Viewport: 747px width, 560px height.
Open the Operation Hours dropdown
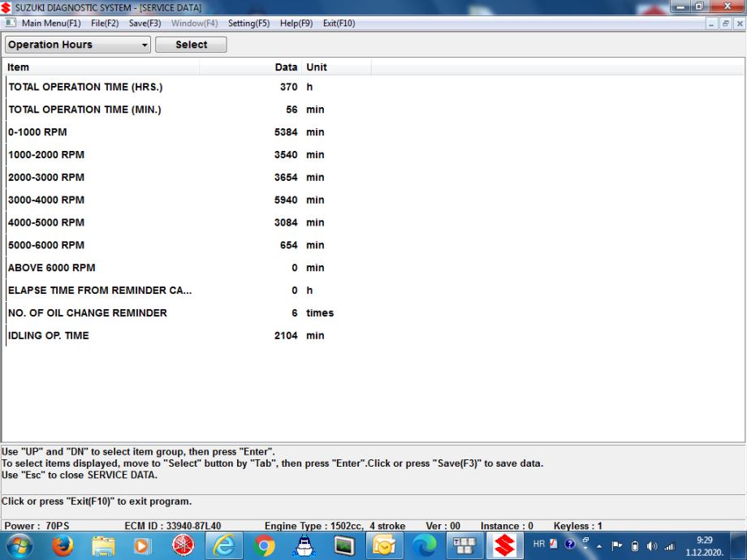click(x=78, y=45)
